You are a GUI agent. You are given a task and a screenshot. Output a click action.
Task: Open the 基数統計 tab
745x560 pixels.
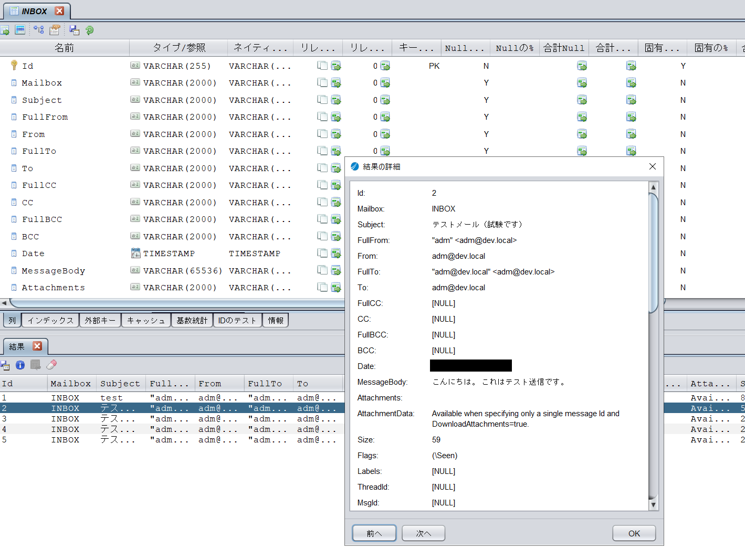click(x=192, y=320)
